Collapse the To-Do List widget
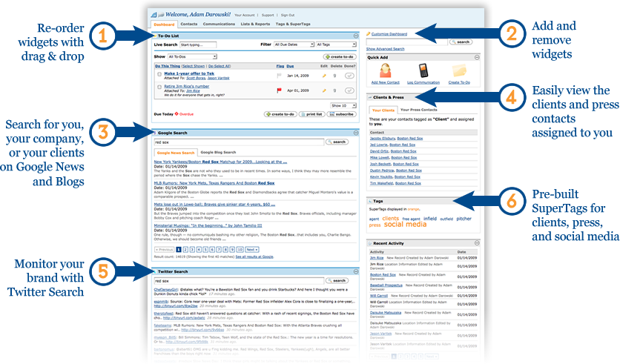The width and height of the screenshot is (620, 364). coord(355,36)
